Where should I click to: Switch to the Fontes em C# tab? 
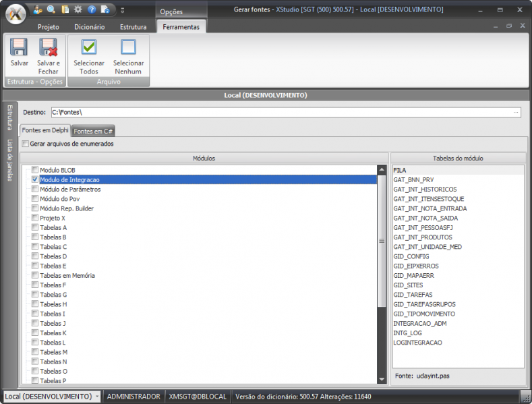pos(93,131)
